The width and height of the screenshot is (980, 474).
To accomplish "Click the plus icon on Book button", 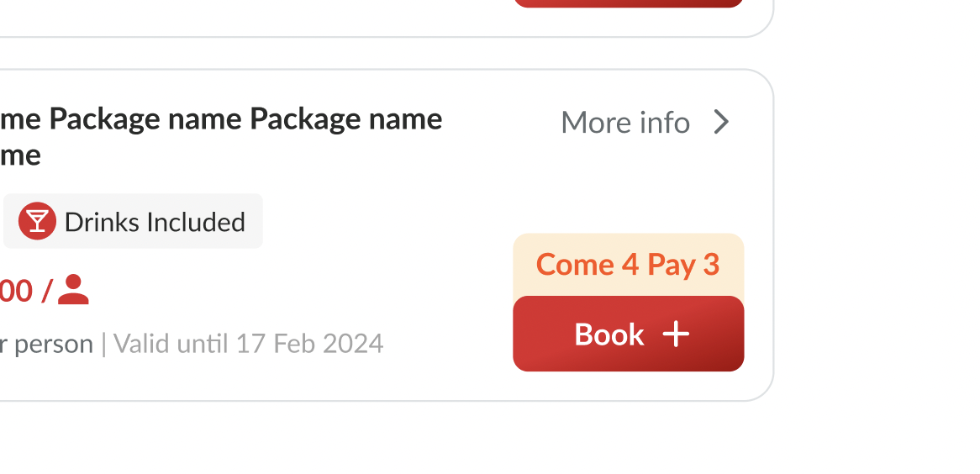I will tap(676, 334).
